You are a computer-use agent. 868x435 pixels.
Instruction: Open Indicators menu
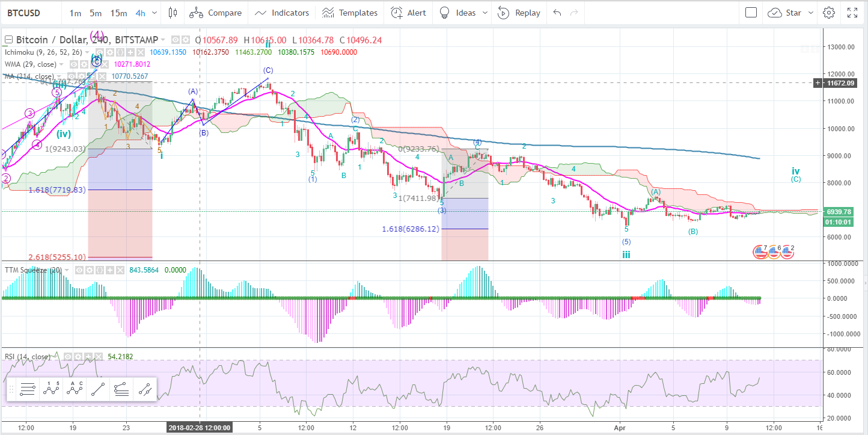pyautogui.click(x=281, y=13)
